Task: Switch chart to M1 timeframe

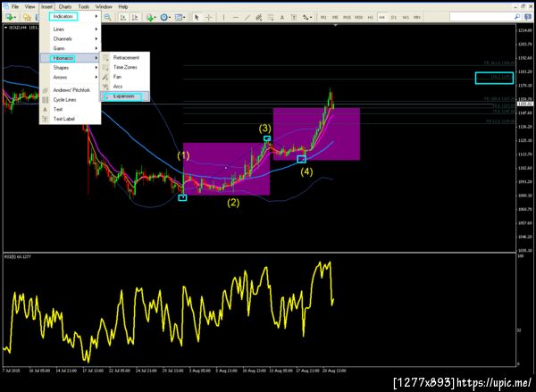Action: 323,17
